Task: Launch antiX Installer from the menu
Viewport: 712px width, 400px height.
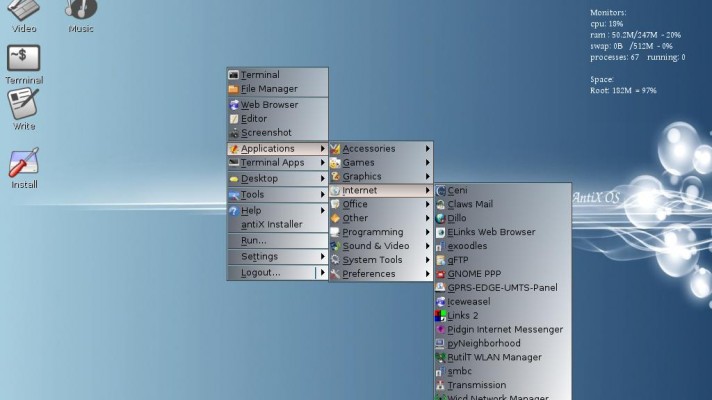Action: [x=277, y=224]
